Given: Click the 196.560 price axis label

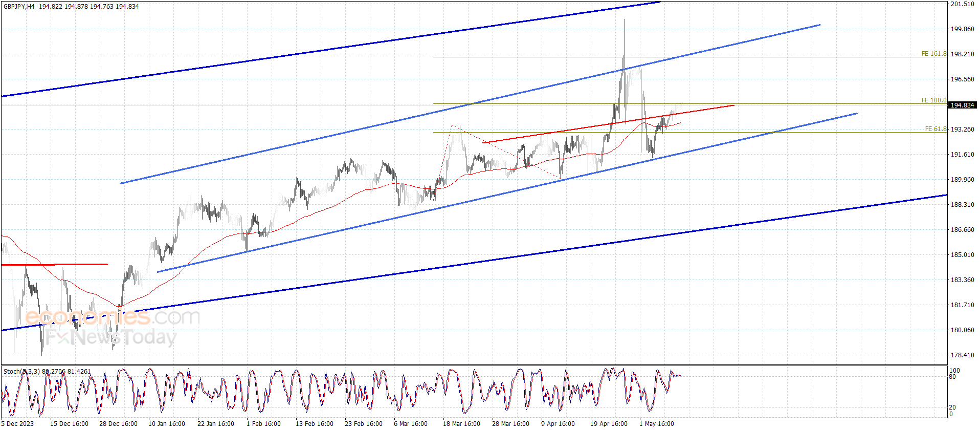Looking at the screenshot, I should point(962,79).
